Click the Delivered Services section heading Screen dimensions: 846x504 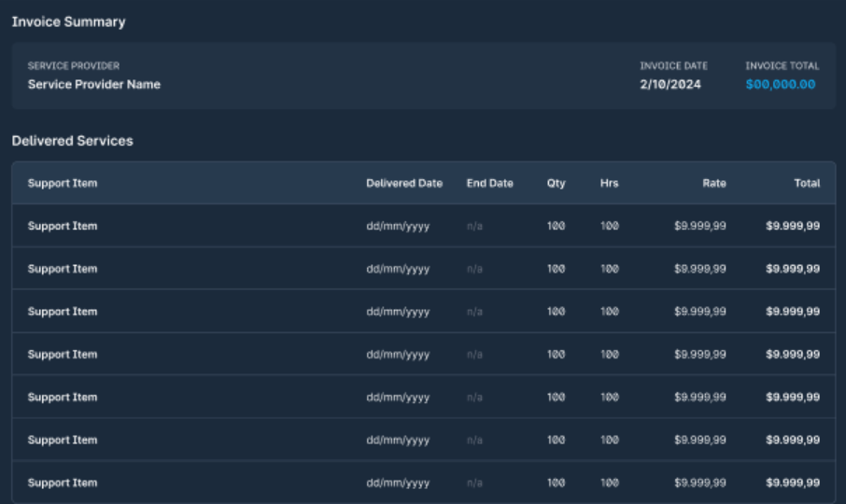tap(72, 141)
